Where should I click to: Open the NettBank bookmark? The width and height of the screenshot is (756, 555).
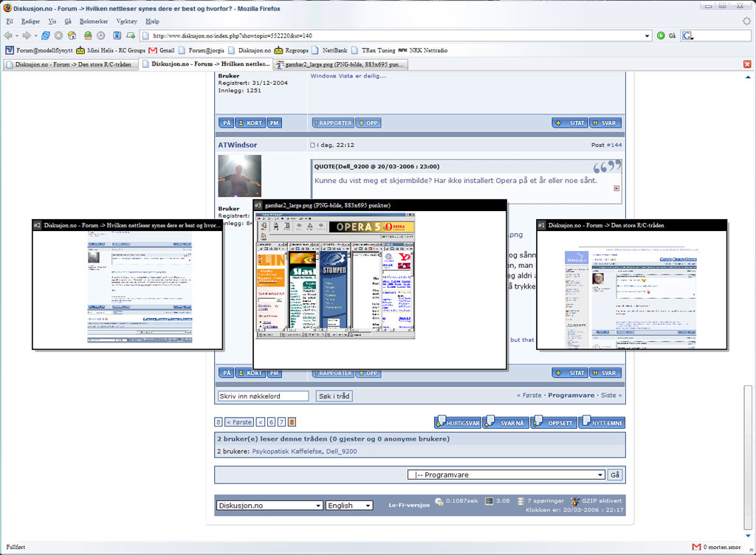pyautogui.click(x=329, y=50)
